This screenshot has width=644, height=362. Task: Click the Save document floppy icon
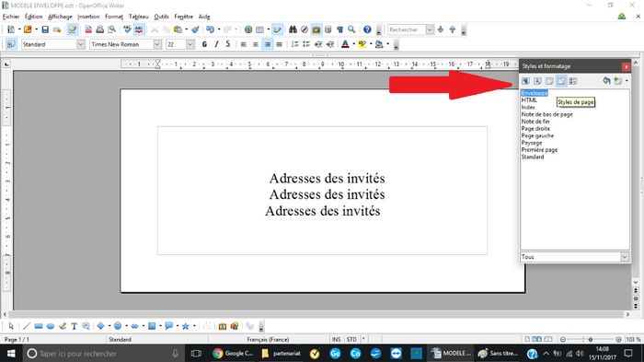tap(45, 29)
